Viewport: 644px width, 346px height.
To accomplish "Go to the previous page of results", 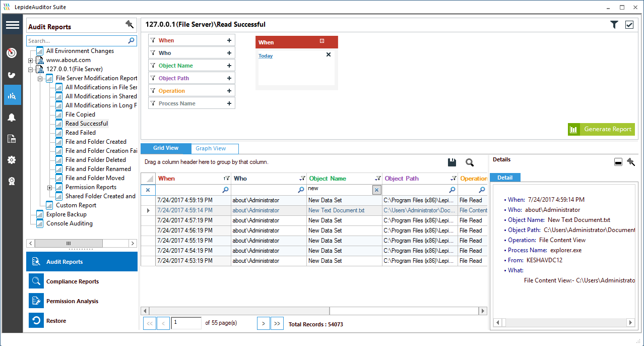I will pos(163,324).
